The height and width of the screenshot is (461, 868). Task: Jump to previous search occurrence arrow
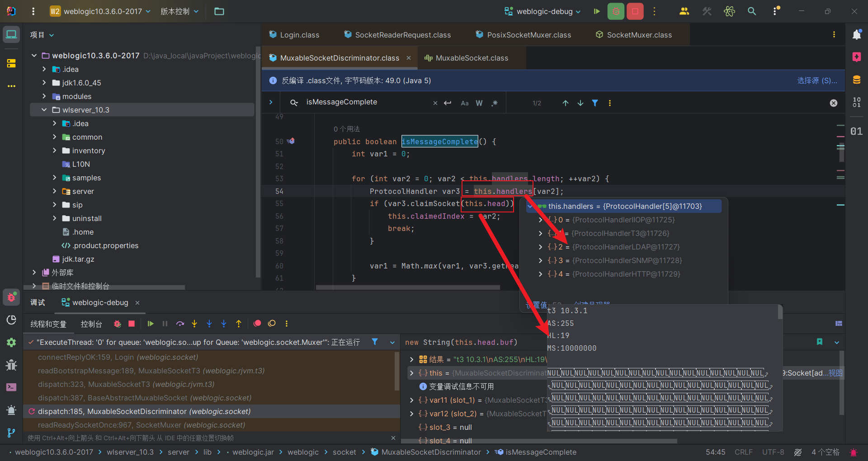point(566,103)
